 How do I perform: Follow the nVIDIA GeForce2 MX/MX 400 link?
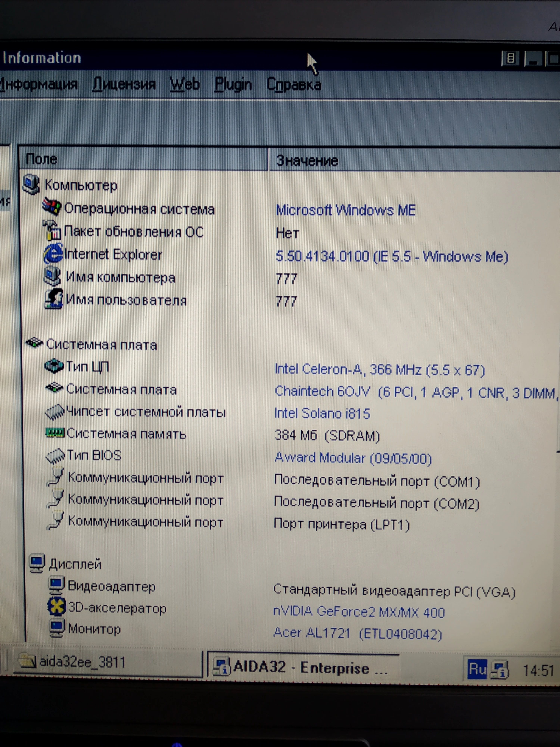359,612
